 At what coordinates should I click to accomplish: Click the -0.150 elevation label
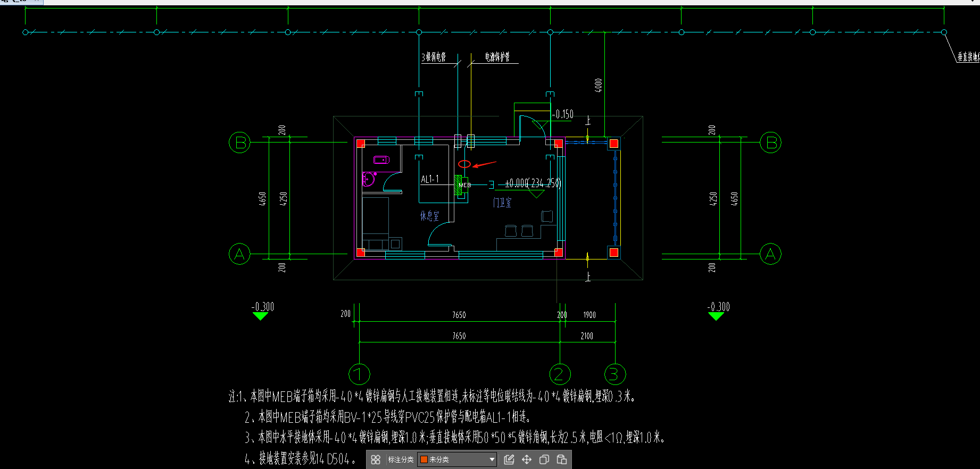pos(563,114)
